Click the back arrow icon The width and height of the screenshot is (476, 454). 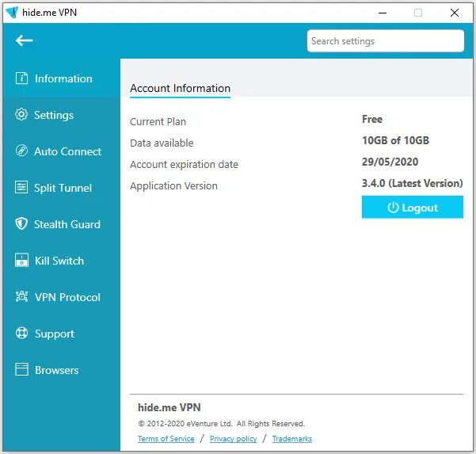coord(25,40)
